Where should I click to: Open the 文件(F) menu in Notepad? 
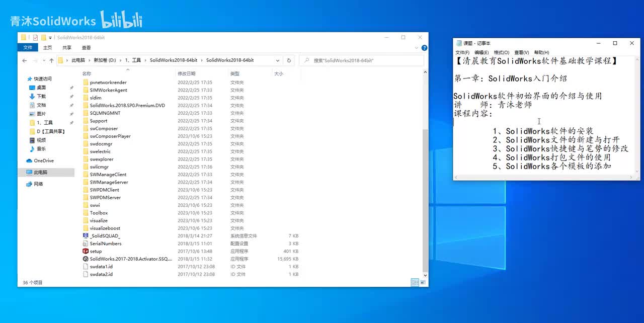(x=462, y=52)
